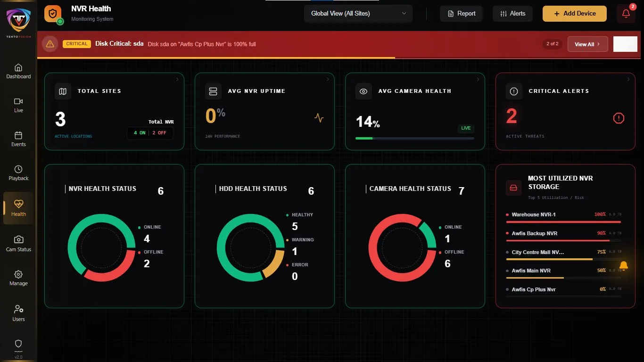Click the pulse activity icon on uptime card
Image resolution: width=644 pixels, height=362 pixels.
pyautogui.click(x=319, y=118)
